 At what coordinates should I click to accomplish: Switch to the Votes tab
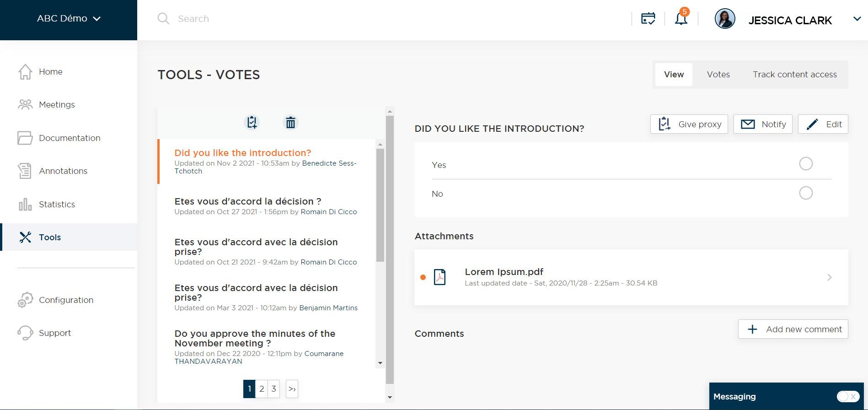pos(718,75)
